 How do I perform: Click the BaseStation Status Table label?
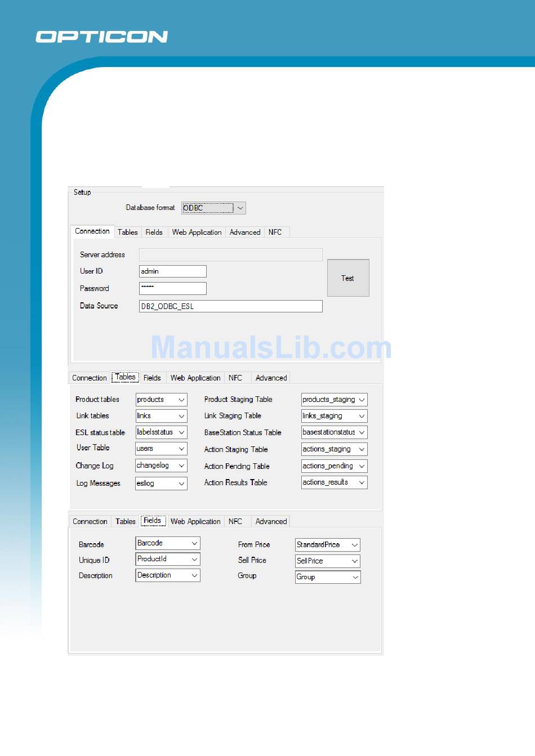point(243,432)
